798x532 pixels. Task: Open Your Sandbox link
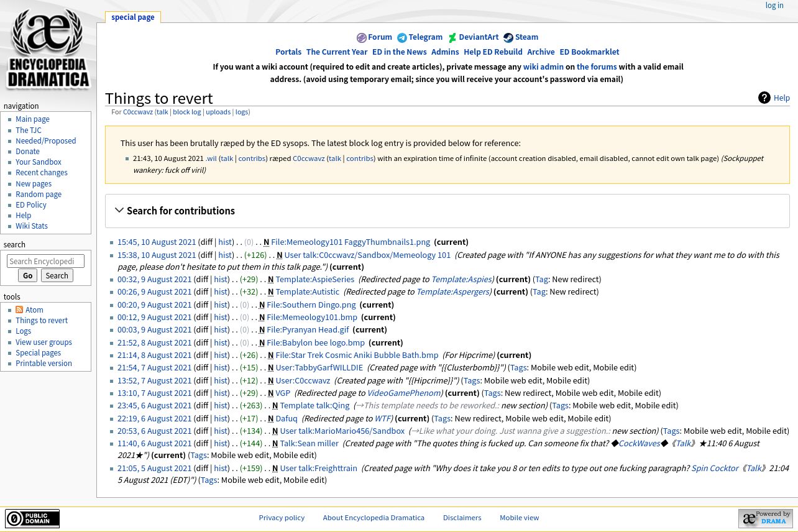click(39, 162)
